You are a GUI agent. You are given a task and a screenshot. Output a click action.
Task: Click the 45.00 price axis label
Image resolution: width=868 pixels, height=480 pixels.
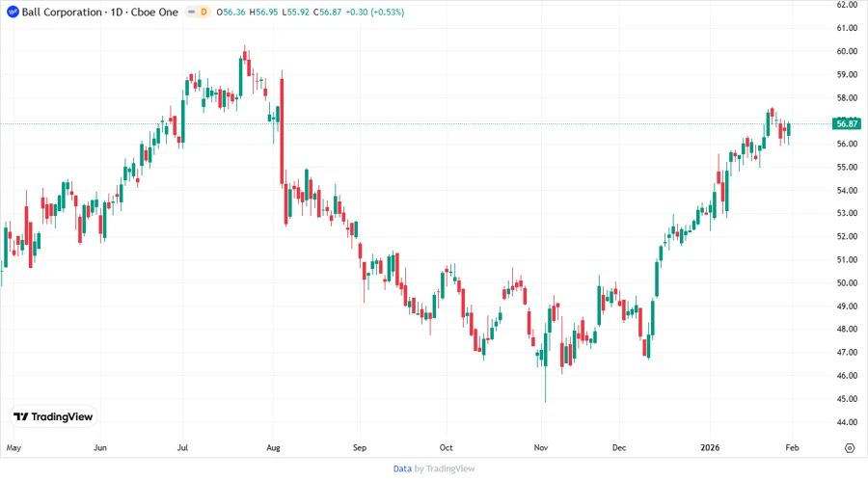click(847, 399)
